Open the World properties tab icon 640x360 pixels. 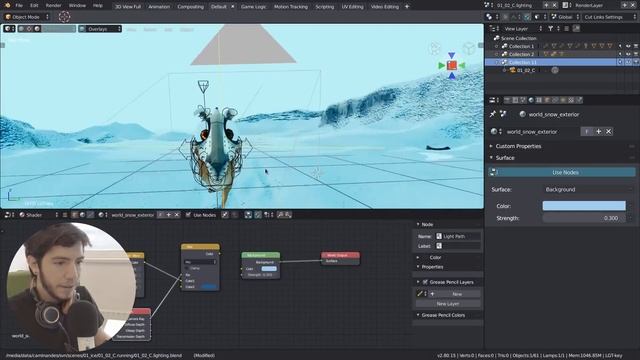coord(531,100)
